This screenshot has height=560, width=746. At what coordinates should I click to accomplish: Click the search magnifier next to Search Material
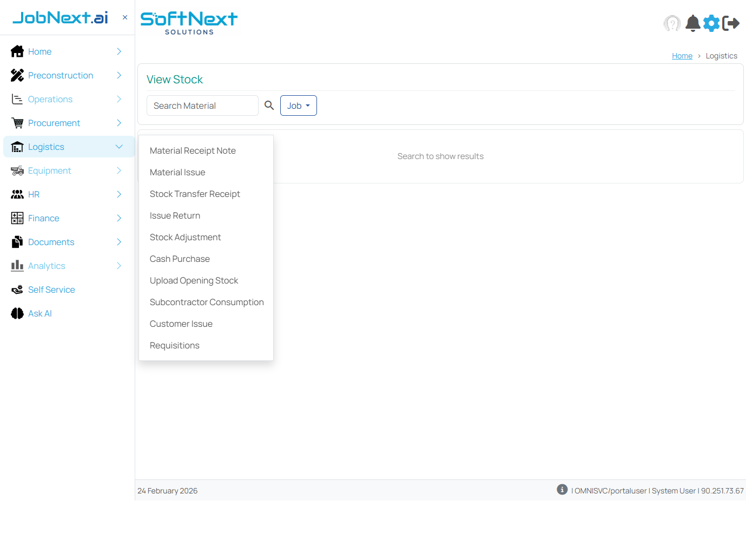[269, 106]
